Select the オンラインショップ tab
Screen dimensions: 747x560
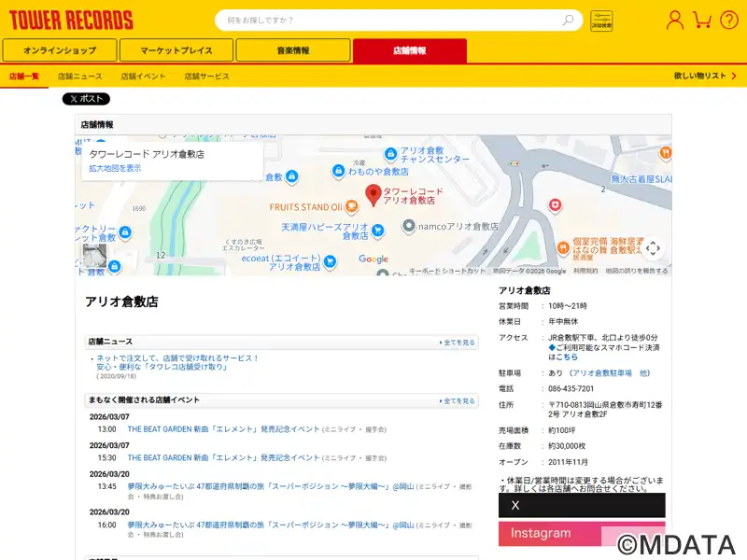60,50
